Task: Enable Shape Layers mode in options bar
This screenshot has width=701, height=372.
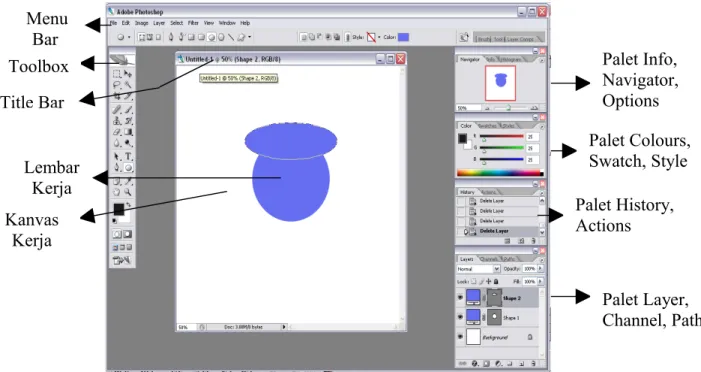Action: (142, 38)
